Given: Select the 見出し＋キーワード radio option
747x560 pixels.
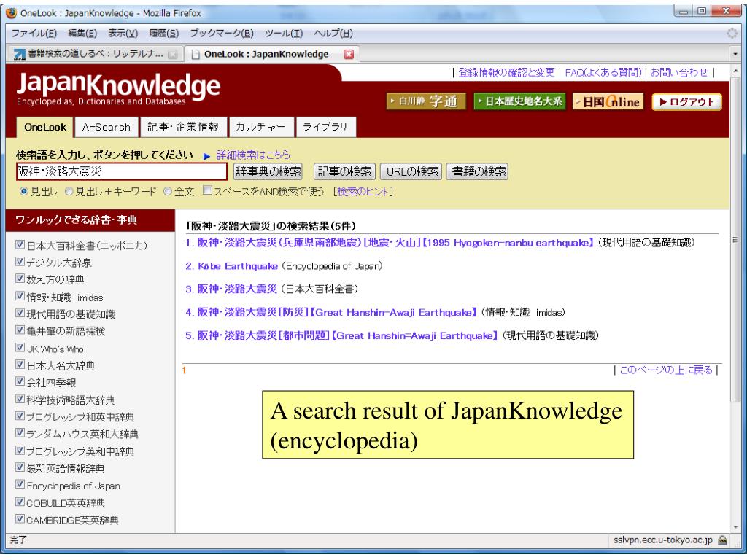Looking at the screenshot, I should (69, 192).
